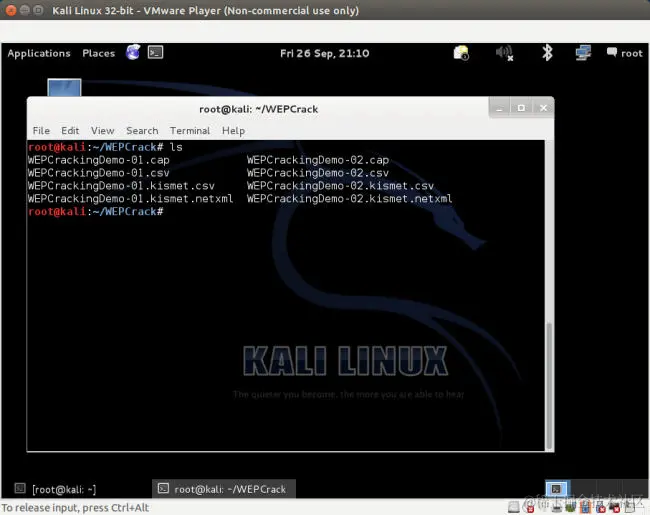The width and height of the screenshot is (650, 515).
Task: Click the ls command on first prompt line
Action: point(176,147)
